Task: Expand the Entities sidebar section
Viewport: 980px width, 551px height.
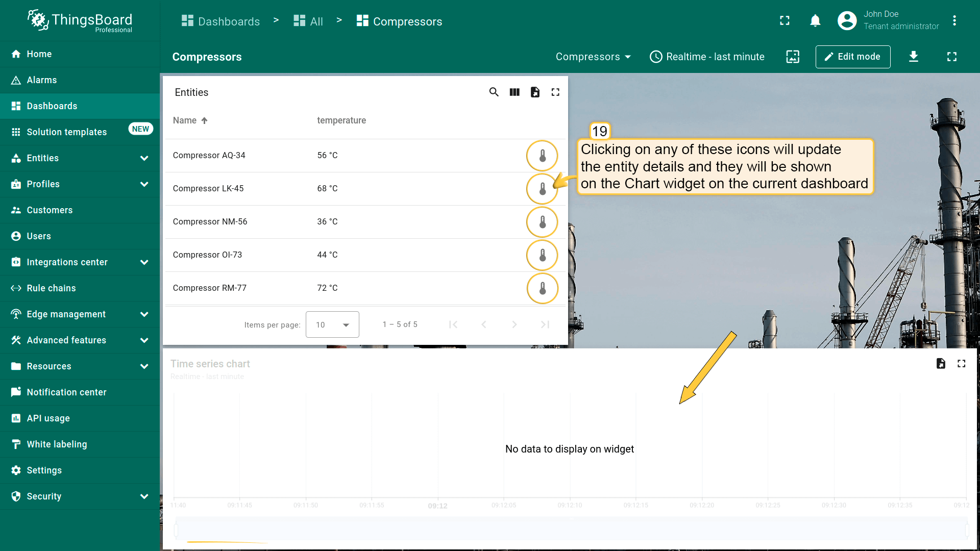Action: [x=144, y=158]
